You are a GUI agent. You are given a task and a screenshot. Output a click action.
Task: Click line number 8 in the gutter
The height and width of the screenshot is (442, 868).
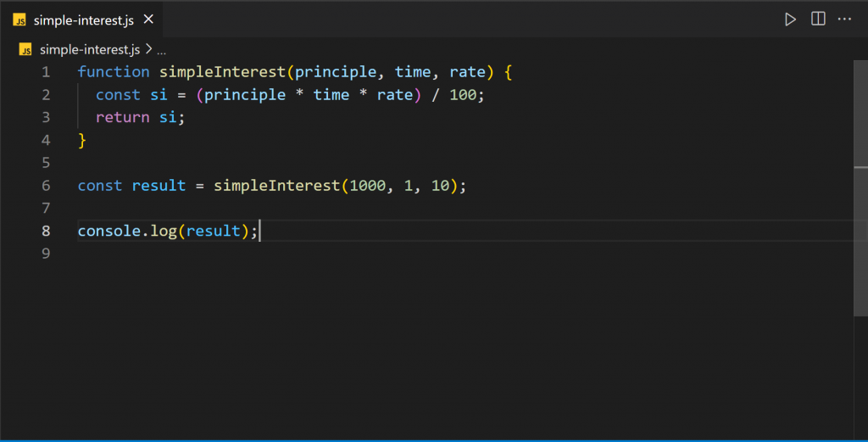point(46,231)
